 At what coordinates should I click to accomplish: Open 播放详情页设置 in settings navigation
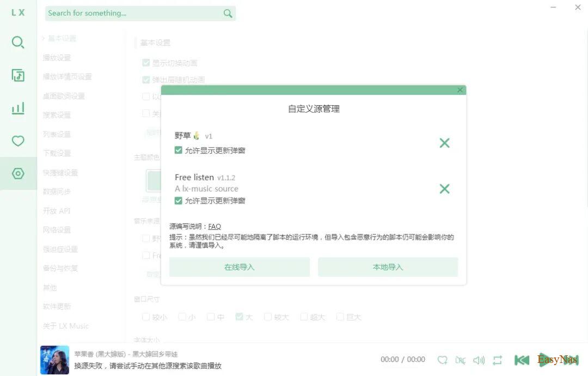click(x=68, y=76)
